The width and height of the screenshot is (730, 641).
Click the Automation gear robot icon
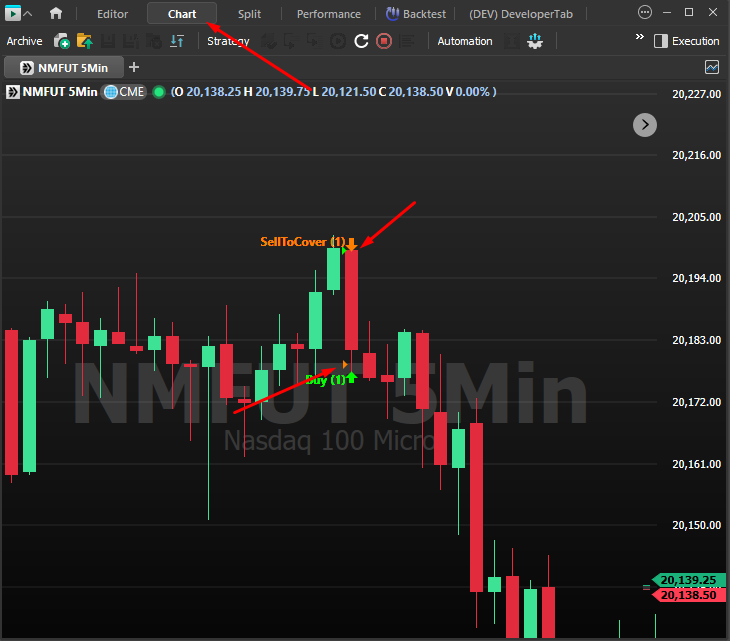pos(535,41)
